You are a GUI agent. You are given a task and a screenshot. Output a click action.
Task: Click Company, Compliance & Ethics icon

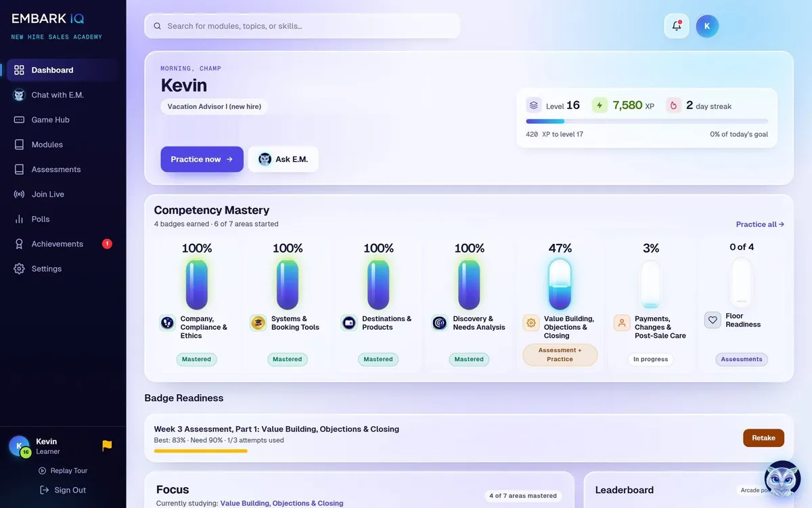[x=167, y=322]
